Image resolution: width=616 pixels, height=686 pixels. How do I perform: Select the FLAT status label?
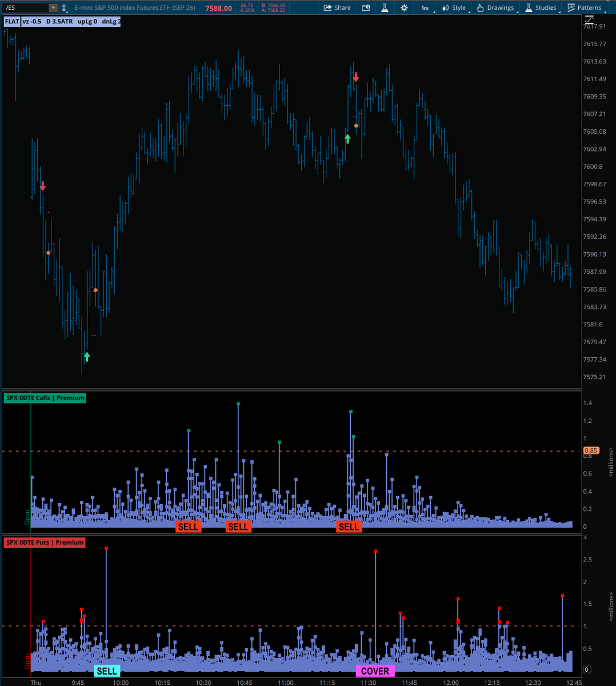(11, 22)
